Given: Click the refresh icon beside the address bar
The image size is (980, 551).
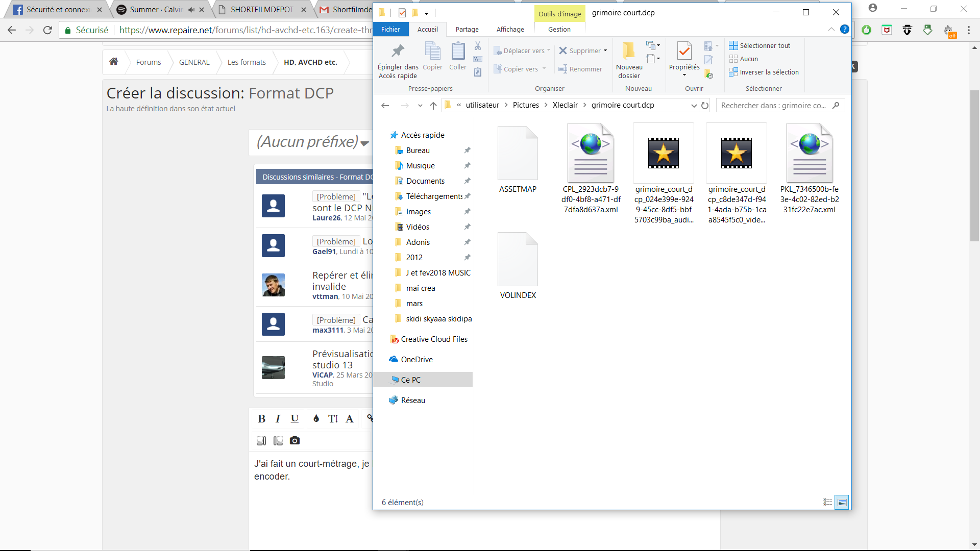Looking at the screenshot, I should (705, 106).
